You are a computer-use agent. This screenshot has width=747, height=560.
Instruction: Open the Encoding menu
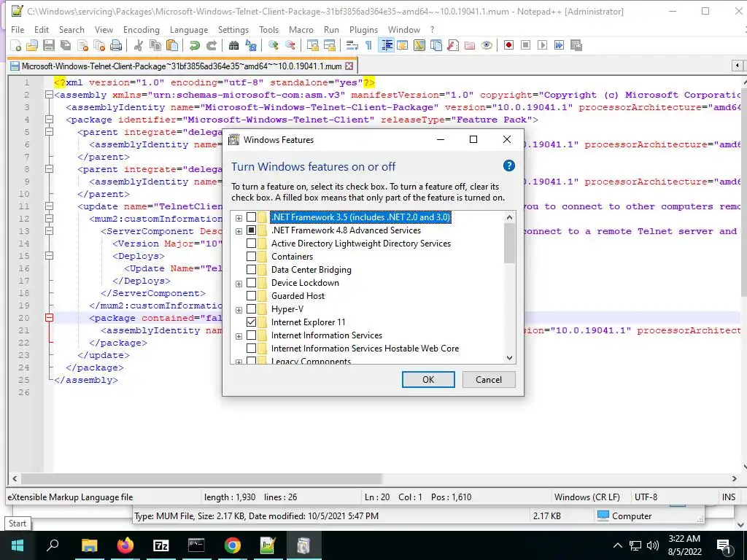point(141,29)
